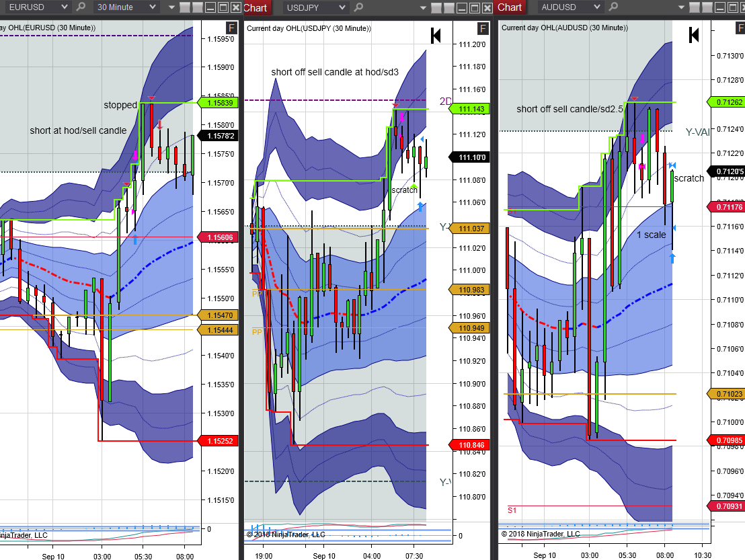Click first link square in AUDUSD title bar
The image size is (745, 560).
click(x=694, y=7)
